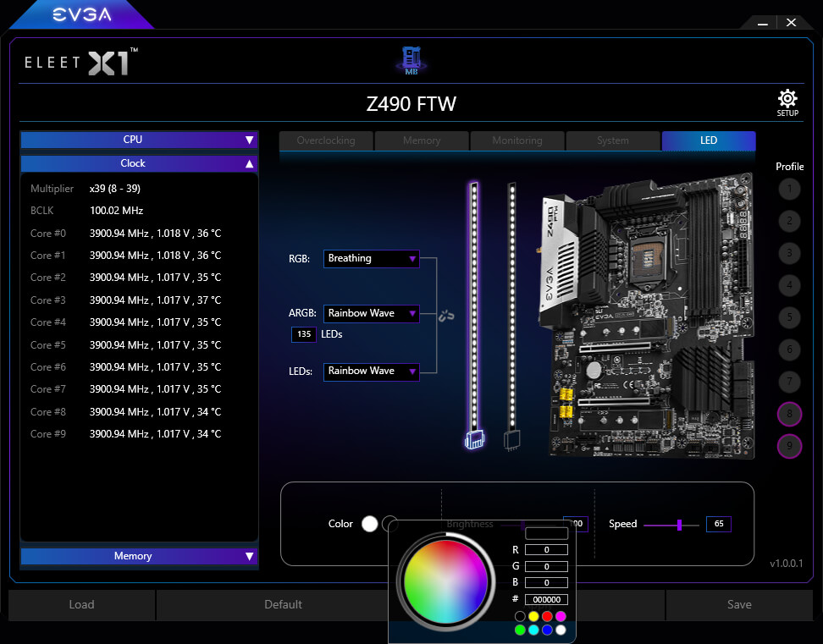
Task: Click the second black Color swatch
Action: click(x=389, y=524)
